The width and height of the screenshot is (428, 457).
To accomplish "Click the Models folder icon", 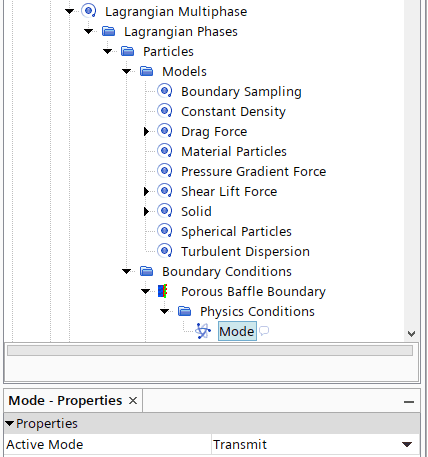I will point(146,71).
